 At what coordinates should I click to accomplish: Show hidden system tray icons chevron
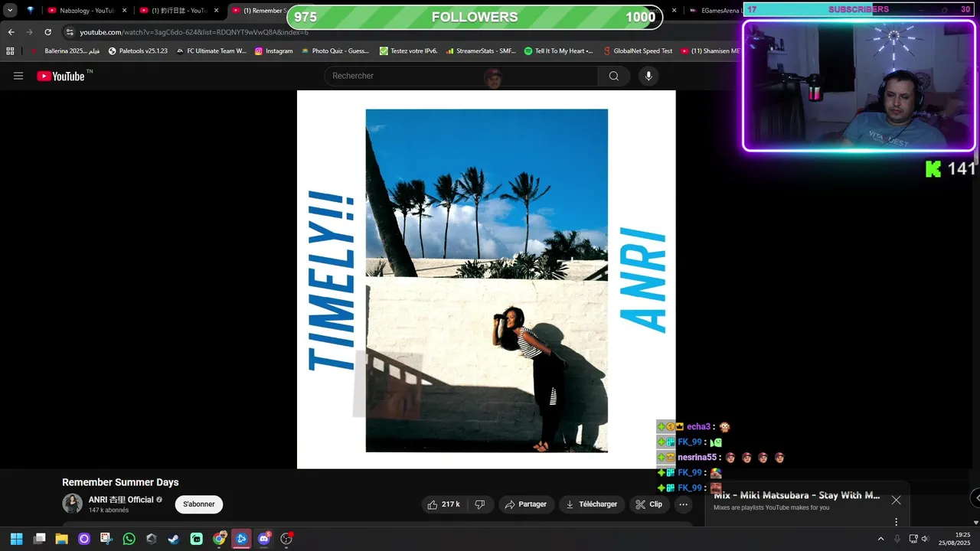pos(880,539)
